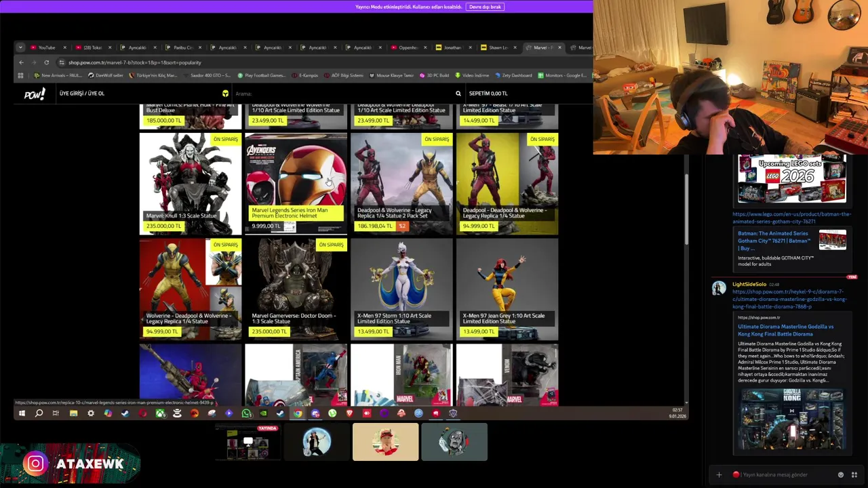Open Ultimate Diorama Masterline Godzilla embed title
This screenshot has width=868, height=488.
click(x=785, y=330)
